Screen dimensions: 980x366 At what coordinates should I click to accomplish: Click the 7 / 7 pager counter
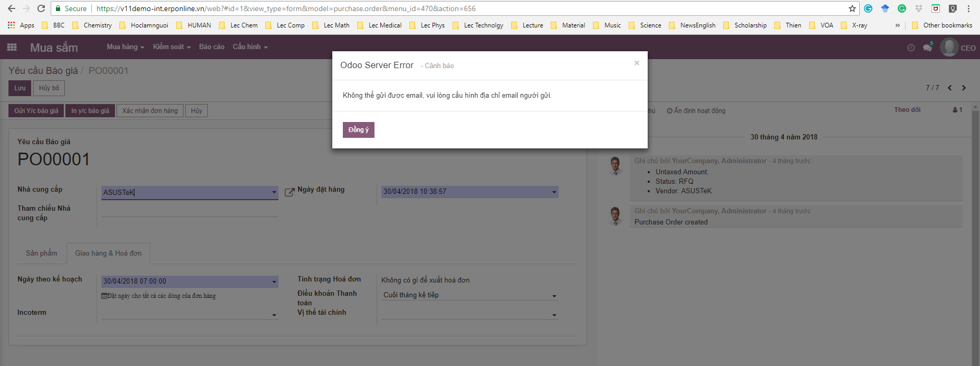(x=933, y=88)
